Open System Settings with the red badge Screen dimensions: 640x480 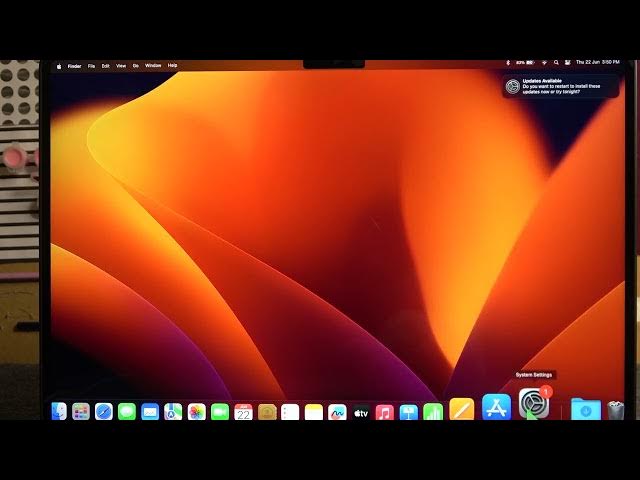tap(534, 403)
